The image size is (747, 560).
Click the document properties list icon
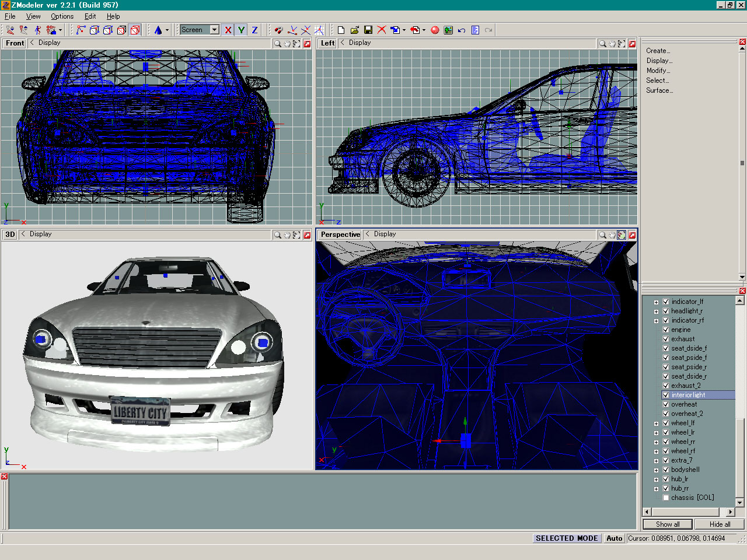pos(475,30)
